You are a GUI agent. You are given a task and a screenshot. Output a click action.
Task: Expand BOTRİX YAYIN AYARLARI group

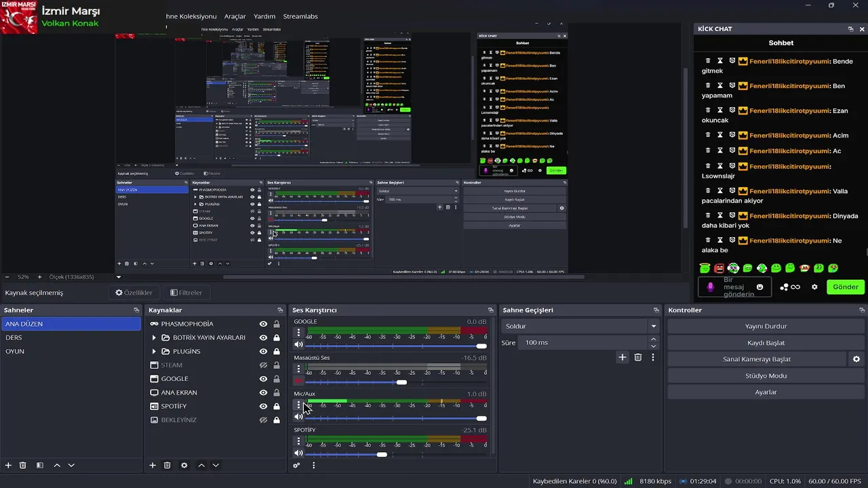point(154,338)
